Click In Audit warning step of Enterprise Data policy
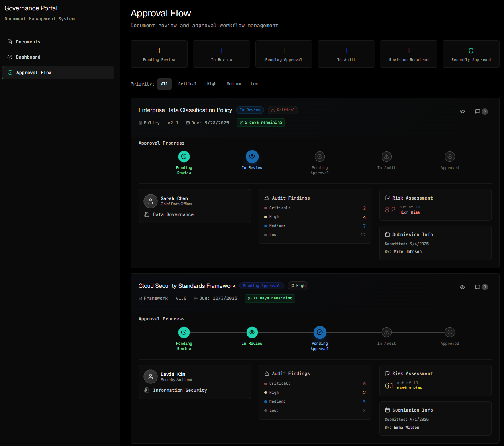 [x=386, y=157]
